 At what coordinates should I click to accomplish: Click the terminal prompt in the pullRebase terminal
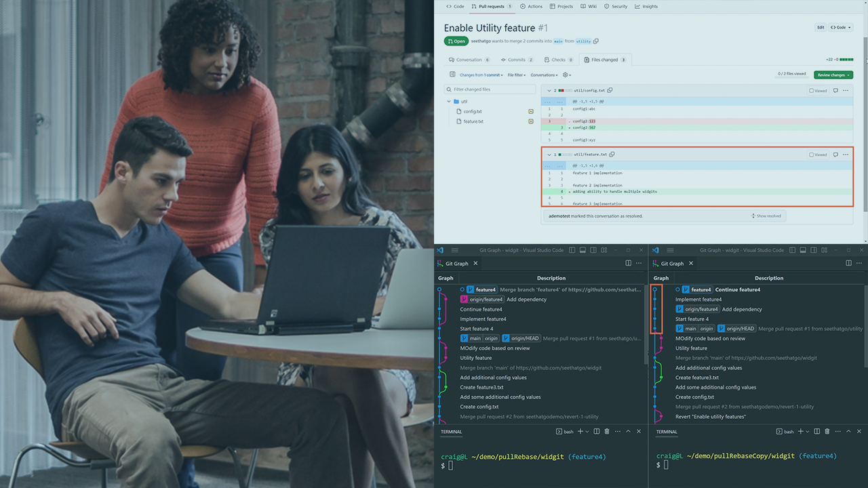tap(446, 466)
